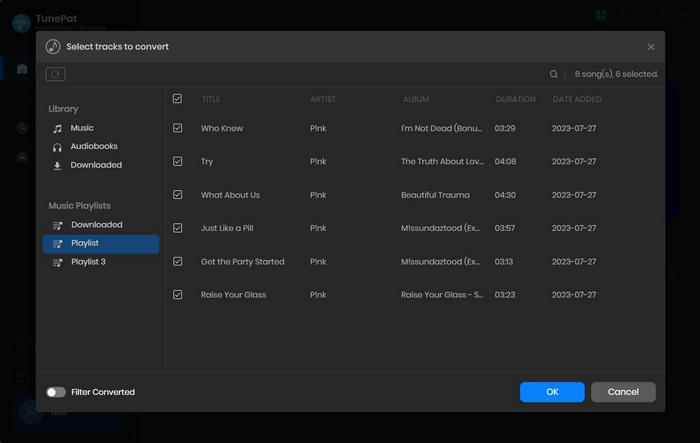Viewport: 700px width, 443px height.
Task: Click the grid view icon in TunePat window
Action: tap(601, 15)
